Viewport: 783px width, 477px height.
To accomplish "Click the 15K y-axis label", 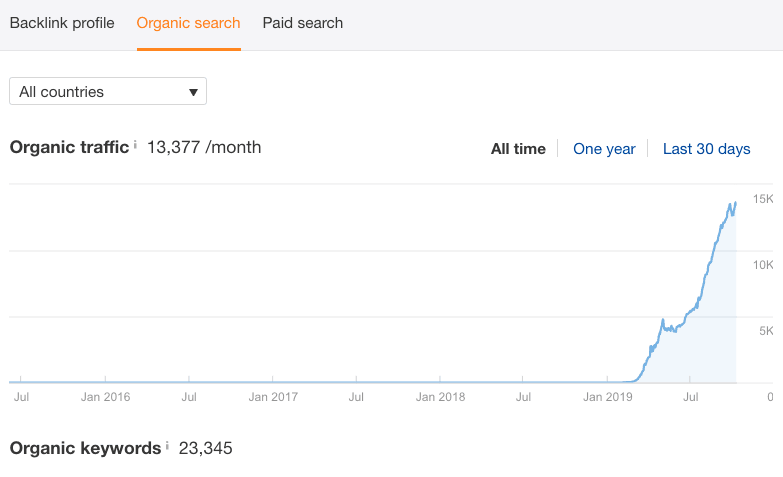I will click(x=763, y=199).
